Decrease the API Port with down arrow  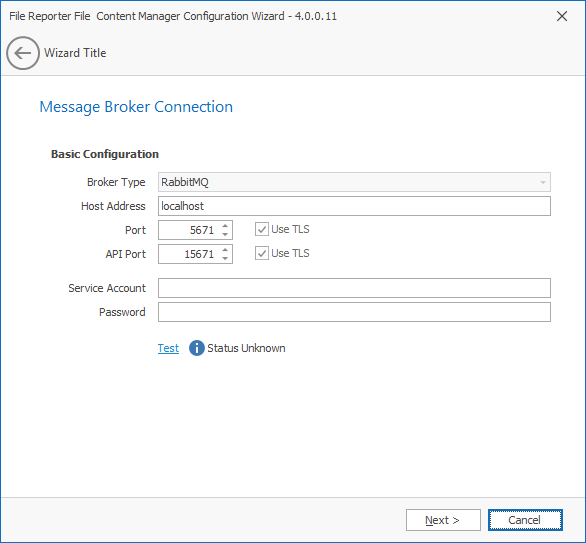click(225, 258)
